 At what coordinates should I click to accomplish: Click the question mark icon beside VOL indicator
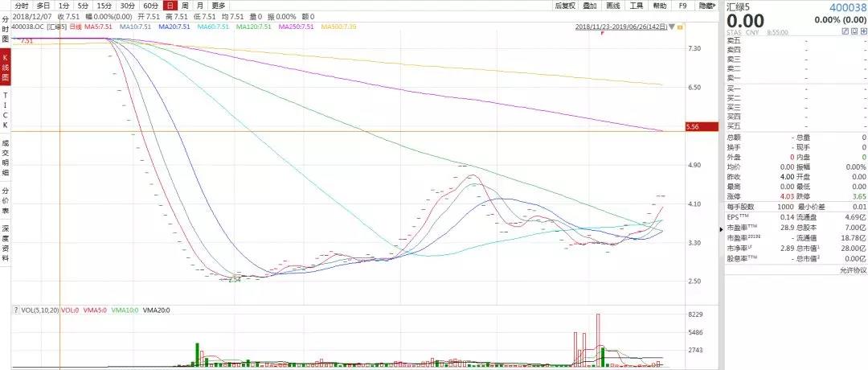click(x=15, y=310)
